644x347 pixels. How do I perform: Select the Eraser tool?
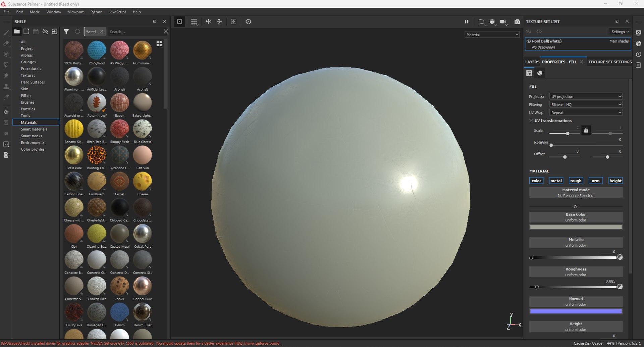pos(6,43)
